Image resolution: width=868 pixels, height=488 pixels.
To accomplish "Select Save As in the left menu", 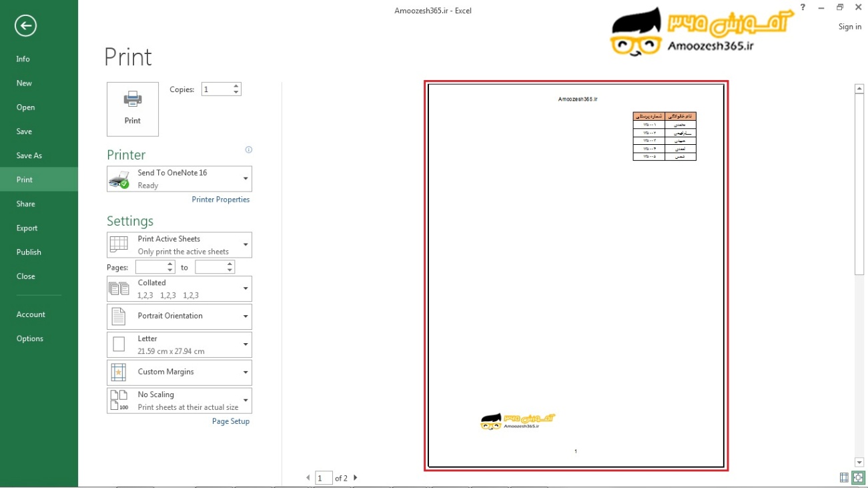I will click(x=29, y=156).
